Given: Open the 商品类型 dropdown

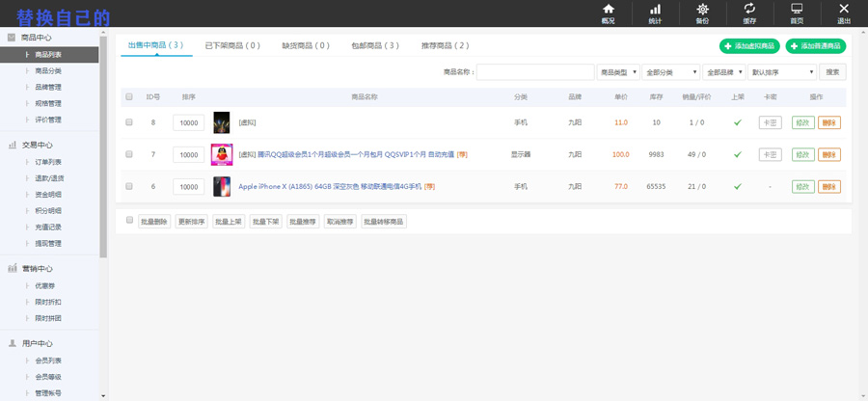Looking at the screenshot, I should (x=617, y=72).
